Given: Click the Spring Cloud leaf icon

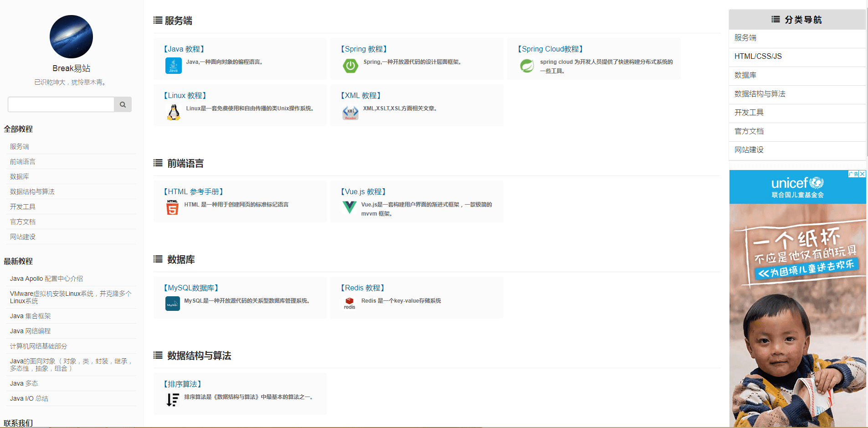Looking at the screenshot, I should click(527, 66).
